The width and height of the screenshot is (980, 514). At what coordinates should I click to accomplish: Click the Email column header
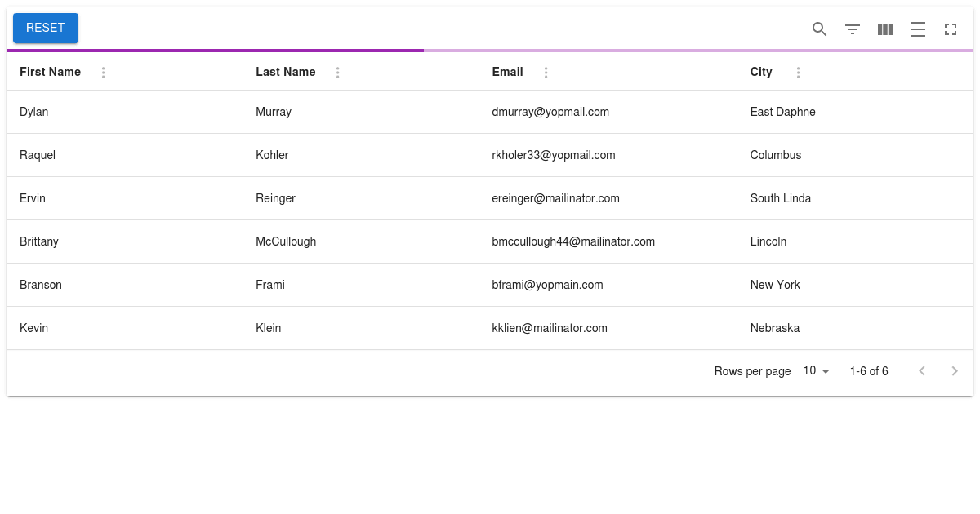507,72
